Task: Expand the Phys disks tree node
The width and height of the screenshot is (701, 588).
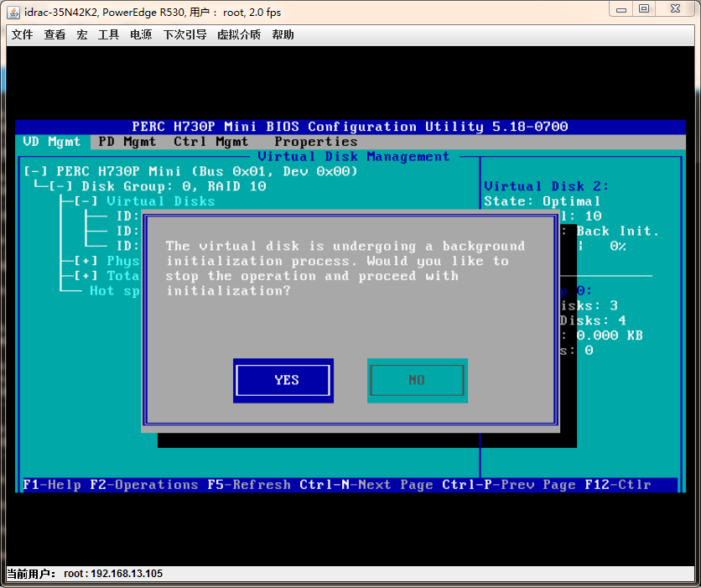Action: [x=86, y=261]
